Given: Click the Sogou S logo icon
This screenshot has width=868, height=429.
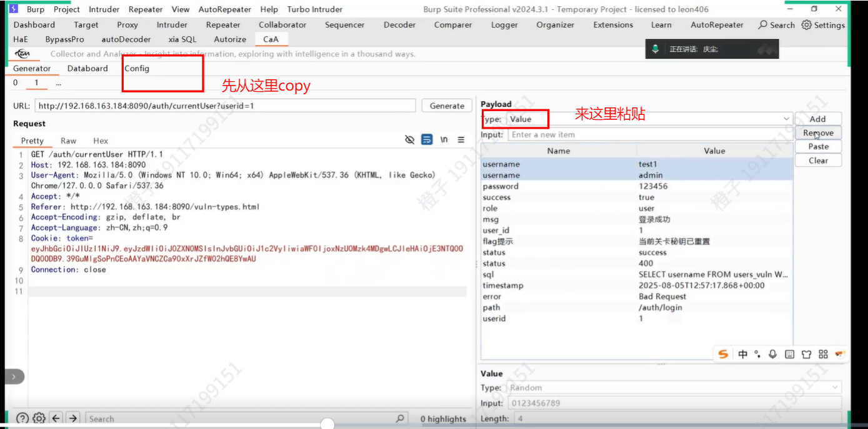Looking at the screenshot, I should (723, 354).
